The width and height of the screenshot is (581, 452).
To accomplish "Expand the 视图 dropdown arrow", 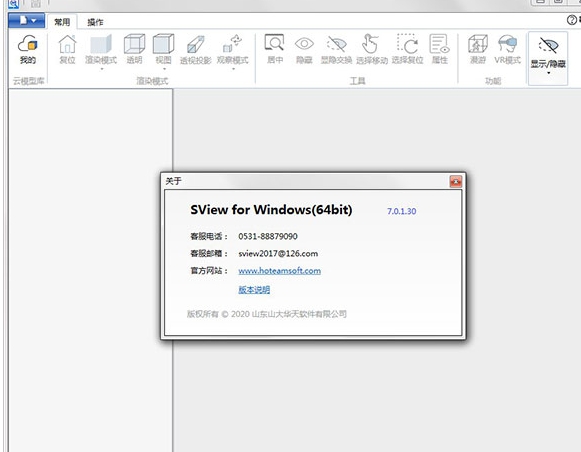I will tap(164, 69).
